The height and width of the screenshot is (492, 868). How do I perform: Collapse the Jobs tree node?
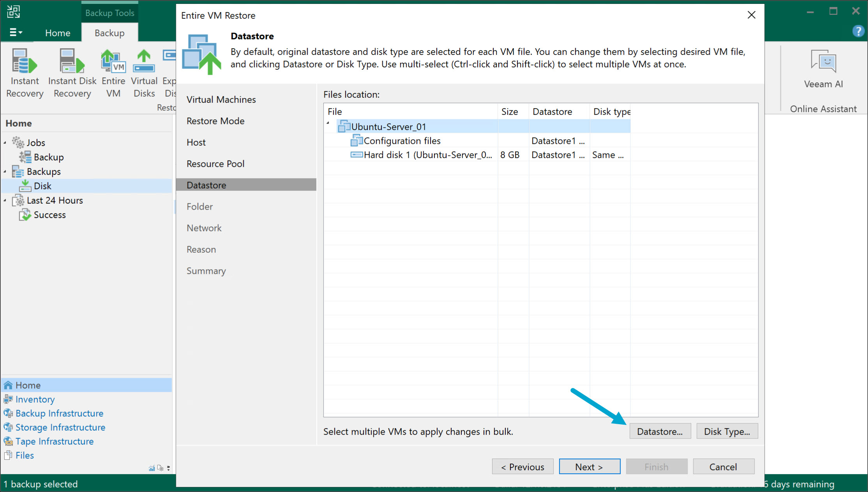click(x=5, y=143)
